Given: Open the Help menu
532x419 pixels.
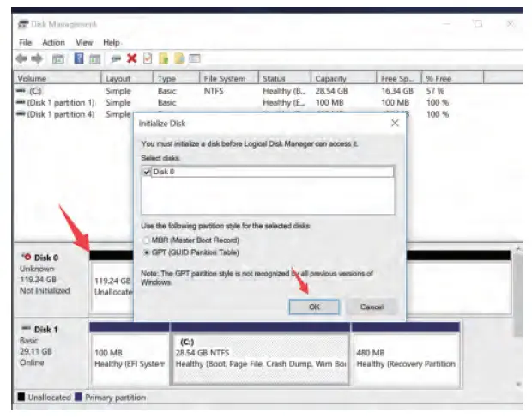Looking at the screenshot, I should (x=112, y=42).
